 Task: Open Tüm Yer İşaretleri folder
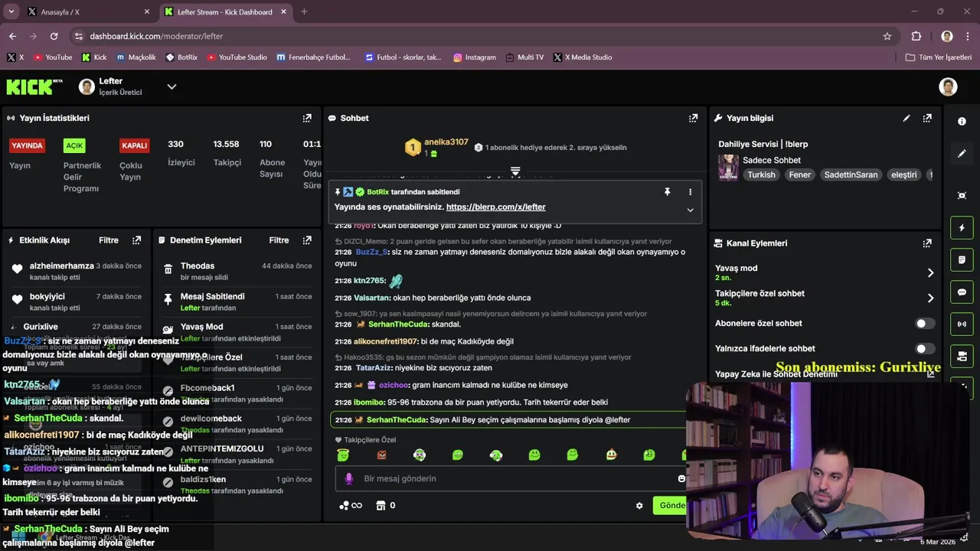tap(938, 57)
